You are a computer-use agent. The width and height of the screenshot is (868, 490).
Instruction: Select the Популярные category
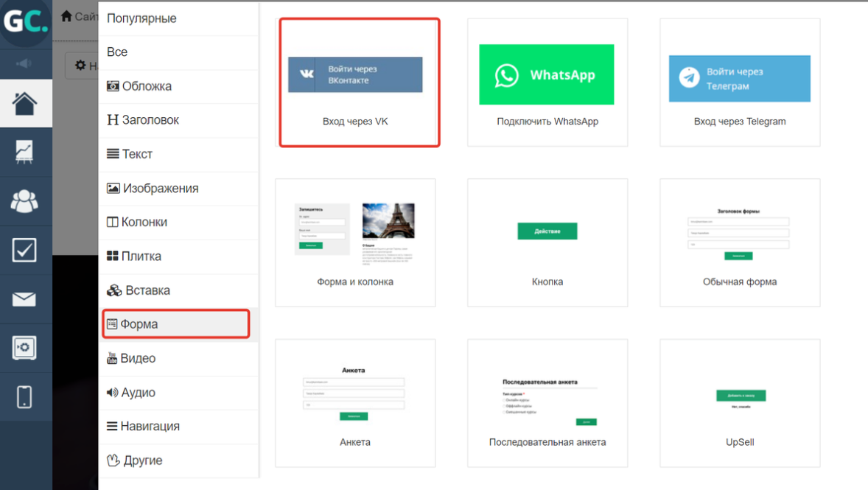pyautogui.click(x=178, y=18)
